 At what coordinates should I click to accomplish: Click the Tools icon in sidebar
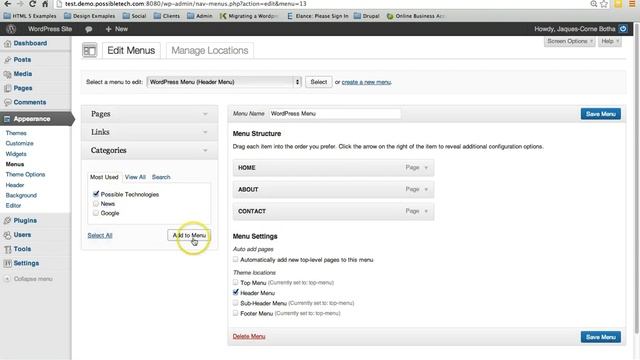7,249
